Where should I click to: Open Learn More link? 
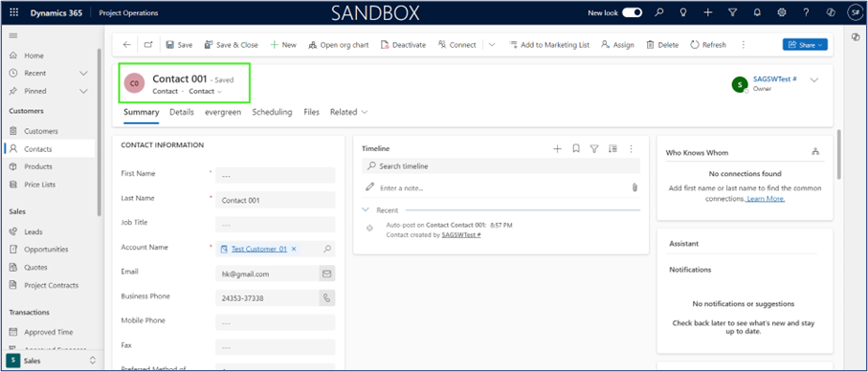pyautogui.click(x=766, y=199)
